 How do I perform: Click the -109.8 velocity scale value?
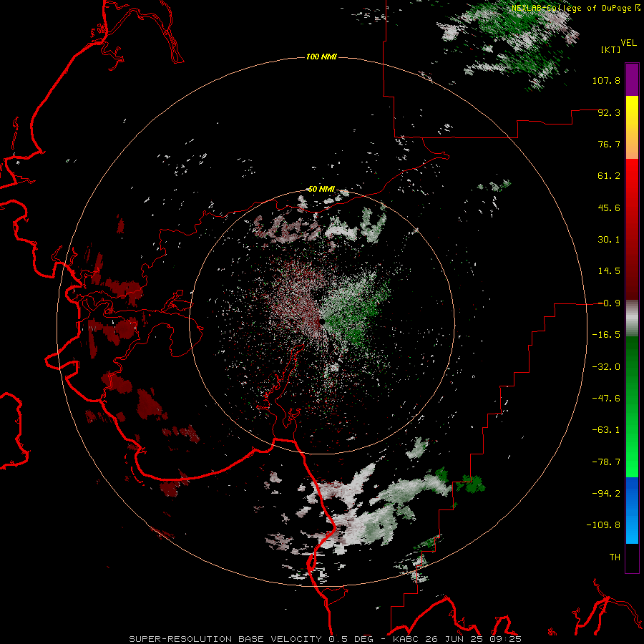[x=604, y=525]
